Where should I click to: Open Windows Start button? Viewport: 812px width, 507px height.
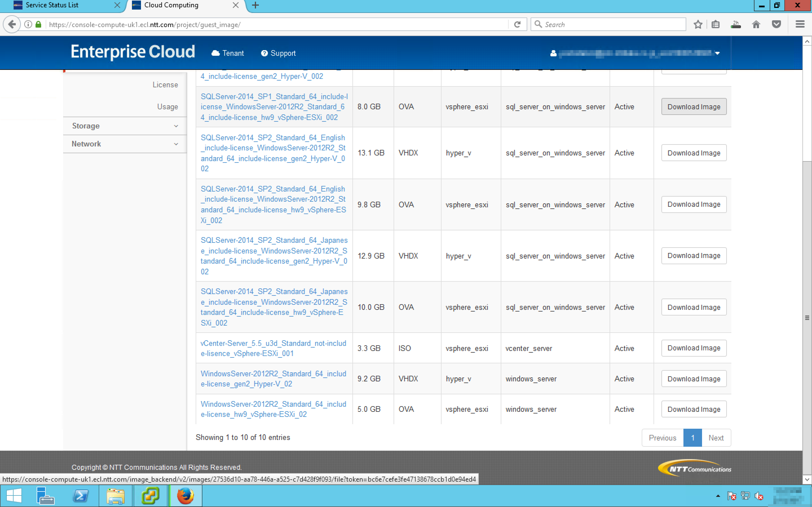tap(14, 496)
